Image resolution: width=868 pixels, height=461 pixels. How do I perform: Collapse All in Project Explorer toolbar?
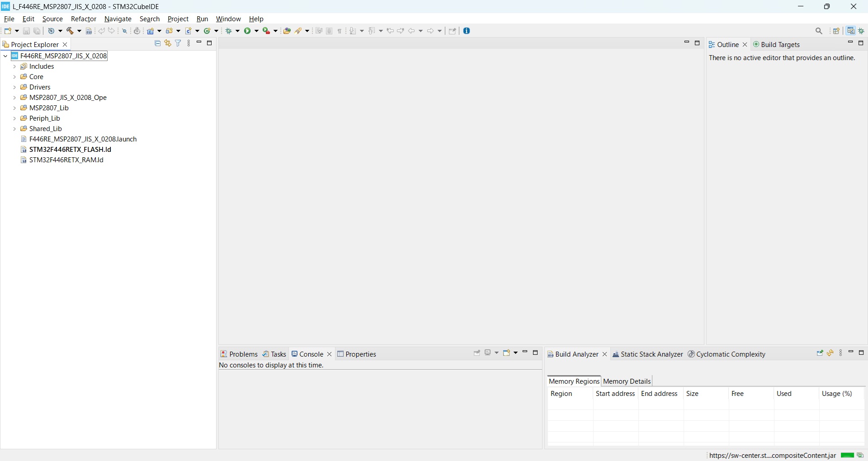pyautogui.click(x=158, y=43)
